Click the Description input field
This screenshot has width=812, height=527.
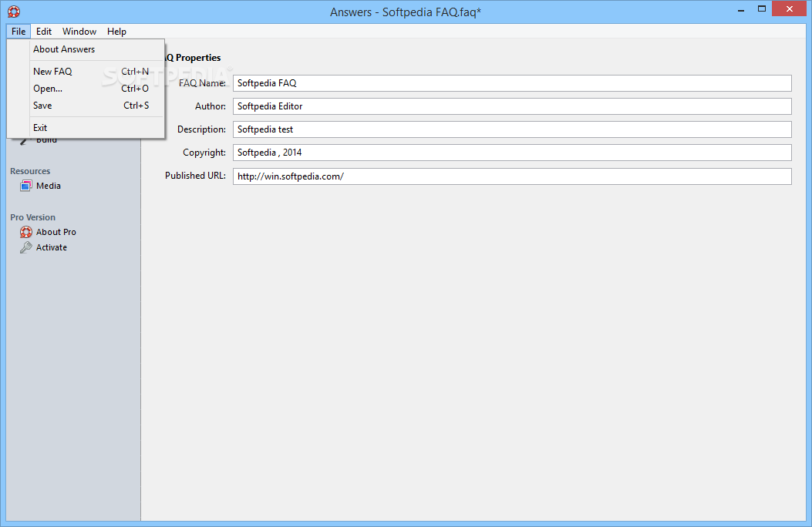pyautogui.click(x=512, y=129)
